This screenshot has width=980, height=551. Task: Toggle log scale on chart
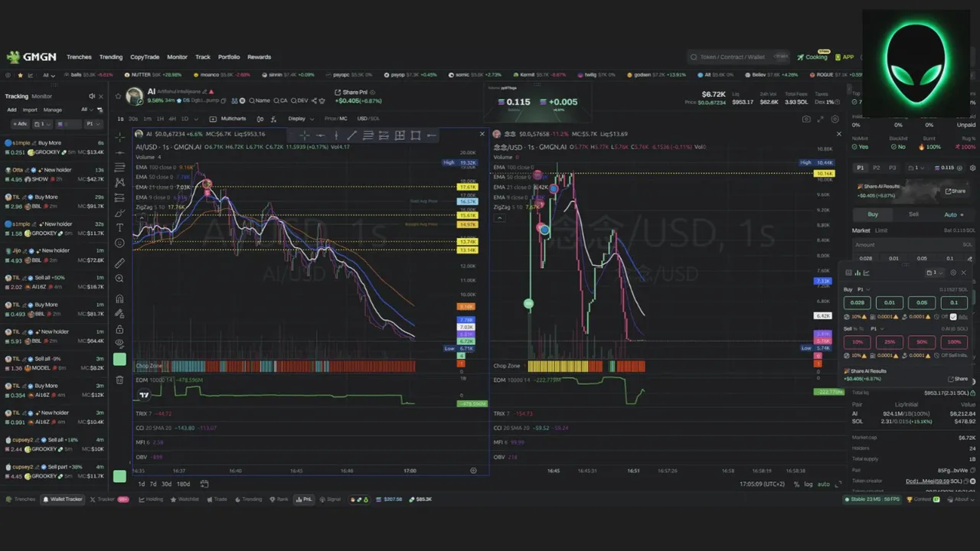click(808, 484)
